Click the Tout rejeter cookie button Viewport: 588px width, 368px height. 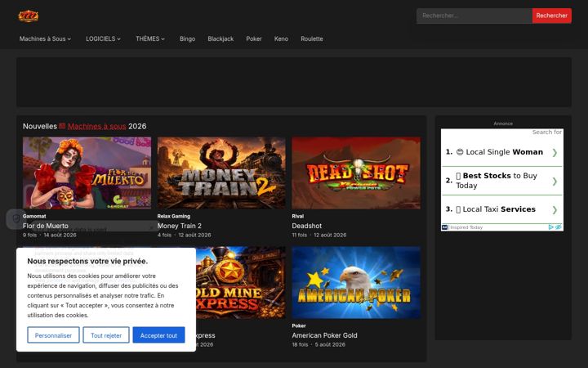pyautogui.click(x=106, y=335)
